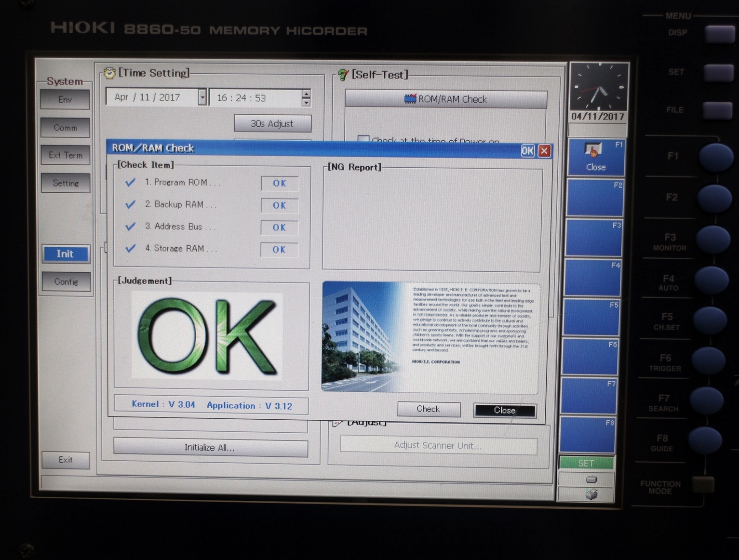This screenshot has height=560, width=739.
Task: Click the printer icon below SET
Action: pyautogui.click(x=591, y=494)
